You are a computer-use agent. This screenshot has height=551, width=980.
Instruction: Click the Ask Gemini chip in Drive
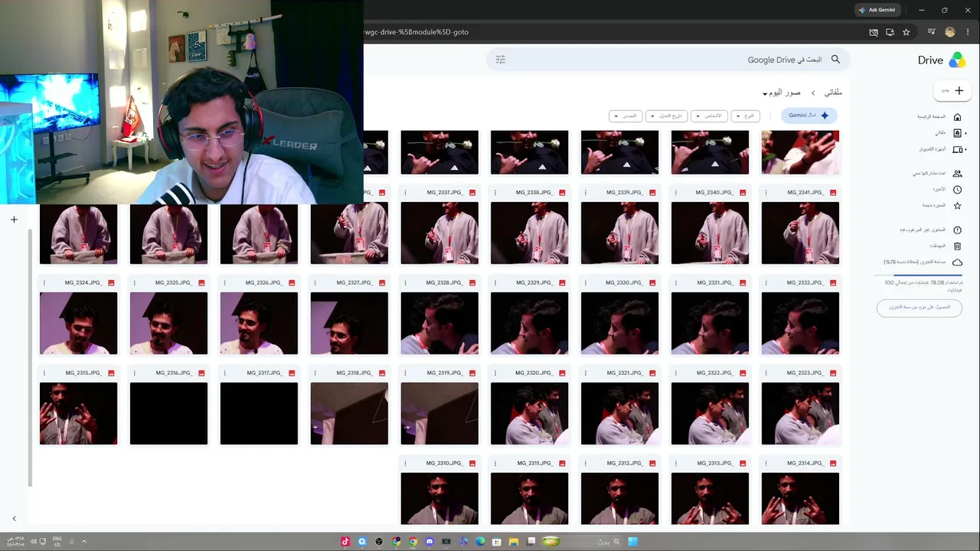[809, 116]
